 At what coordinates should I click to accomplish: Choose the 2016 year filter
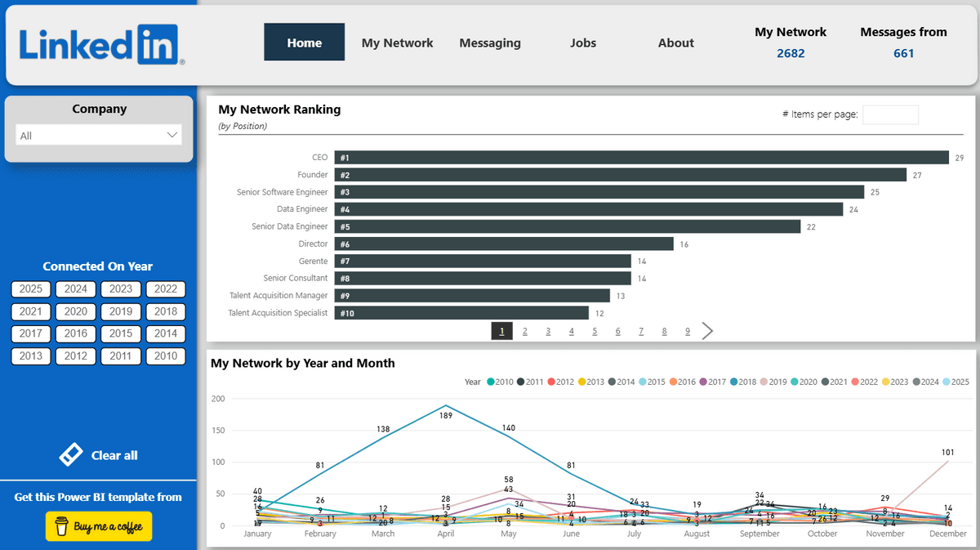[x=76, y=333]
